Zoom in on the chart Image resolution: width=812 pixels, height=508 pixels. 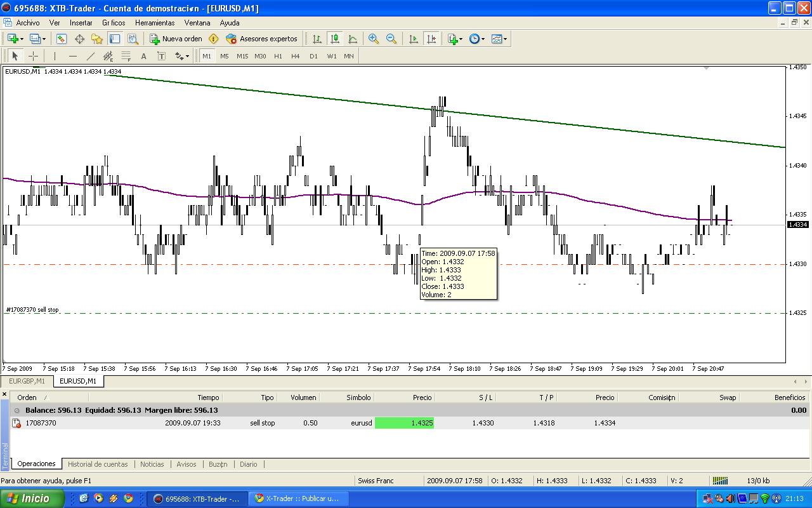click(374, 39)
